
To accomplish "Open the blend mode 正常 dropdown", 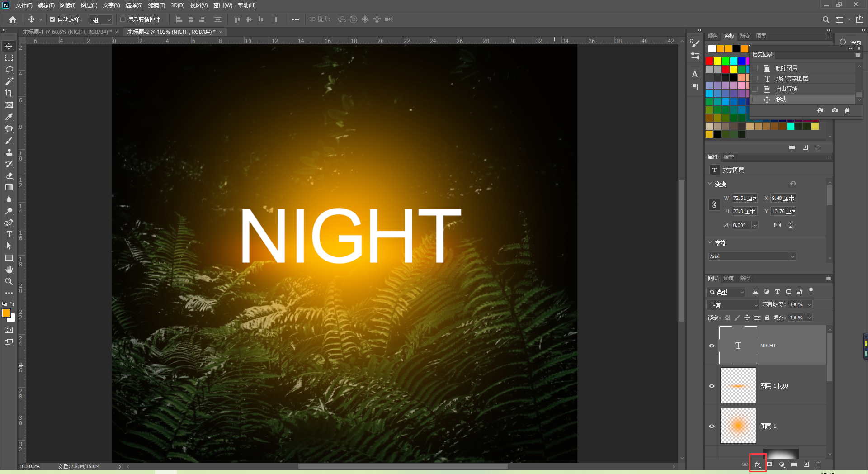I will [733, 305].
